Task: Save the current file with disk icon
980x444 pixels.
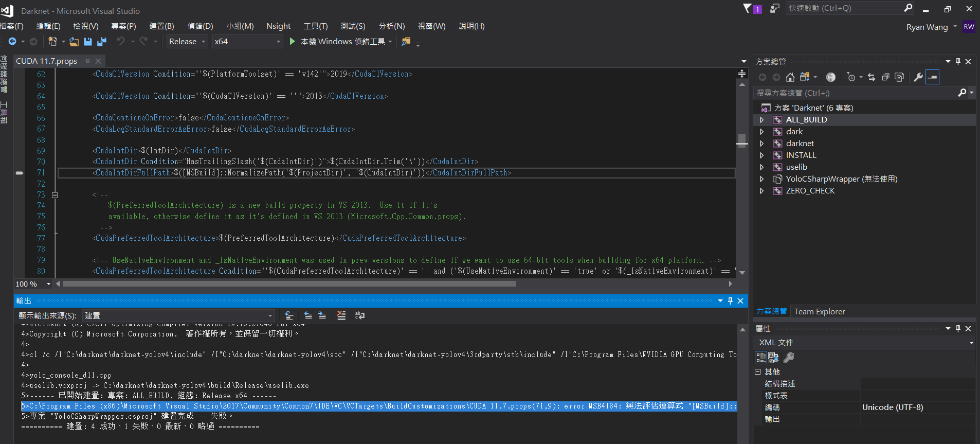Action: (88, 41)
